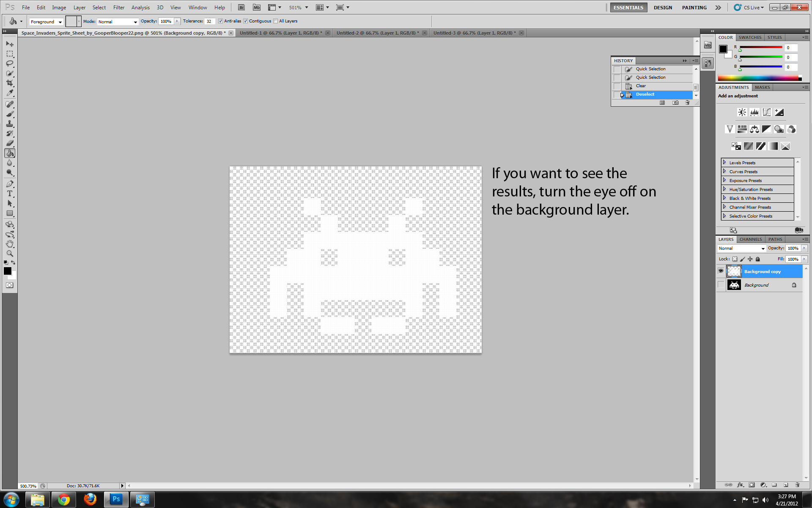Select the Horizontal Type tool
This screenshot has width=812, height=508.
pyautogui.click(x=10, y=193)
